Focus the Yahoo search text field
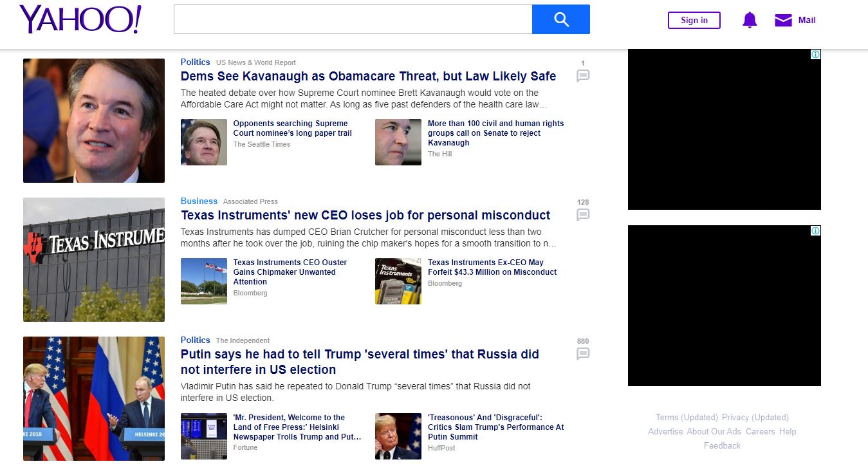This screenshot has height=473, width=868. pyautogui.click(x=353, y=19)
